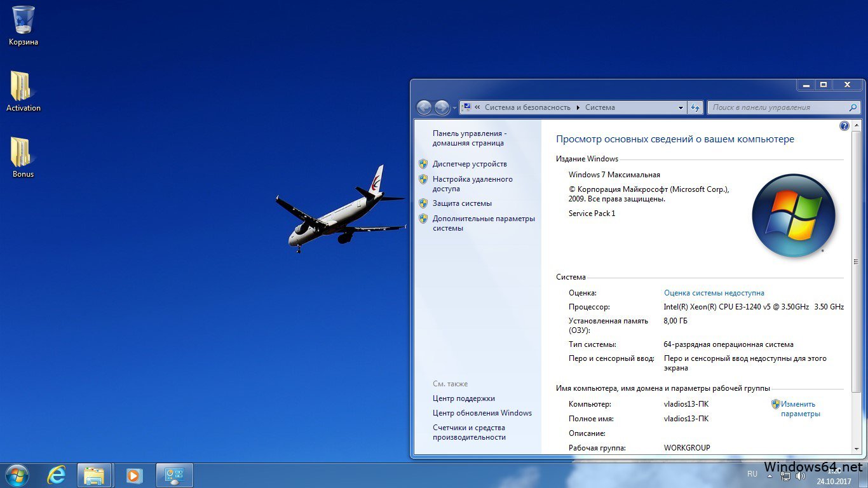Click the 64-разрядная операционная система text

729,344
